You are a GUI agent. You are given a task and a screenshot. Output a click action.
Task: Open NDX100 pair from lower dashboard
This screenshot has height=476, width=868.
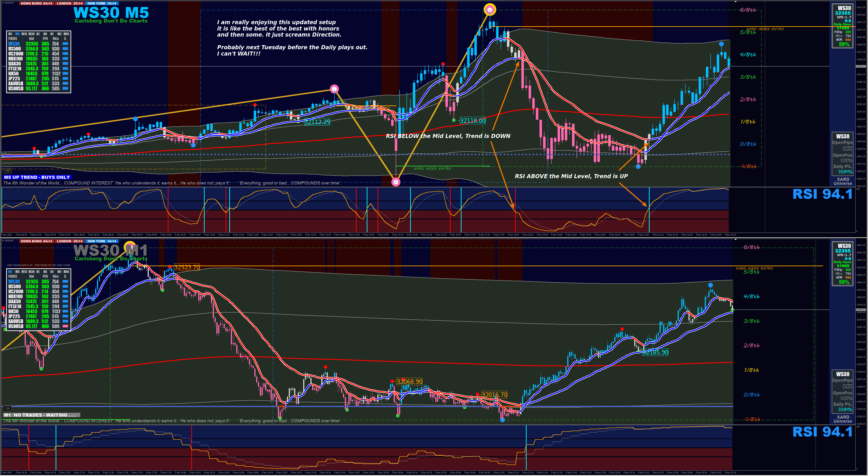click(x=16, y=296)
